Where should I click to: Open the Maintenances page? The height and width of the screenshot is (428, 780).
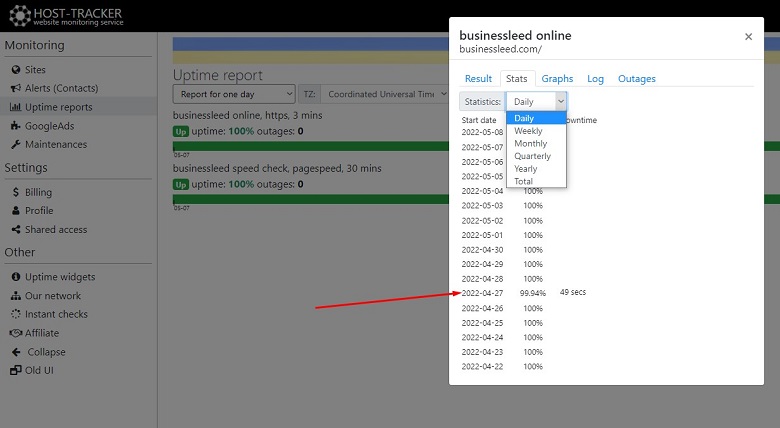(56, 144)
